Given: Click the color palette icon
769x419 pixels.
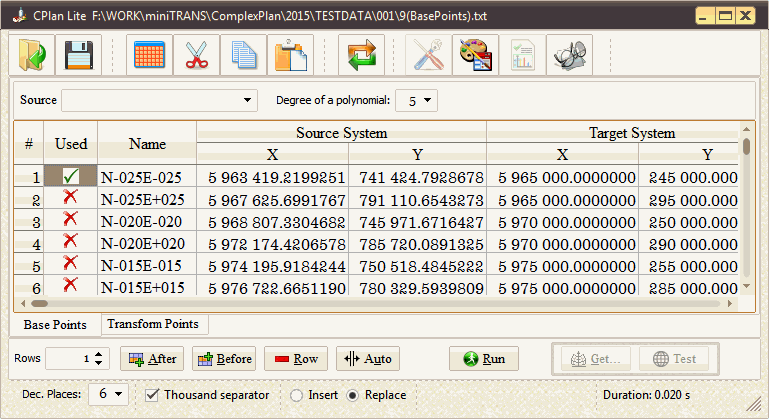Looking at the screenshot, I should [x=475, y=56].
